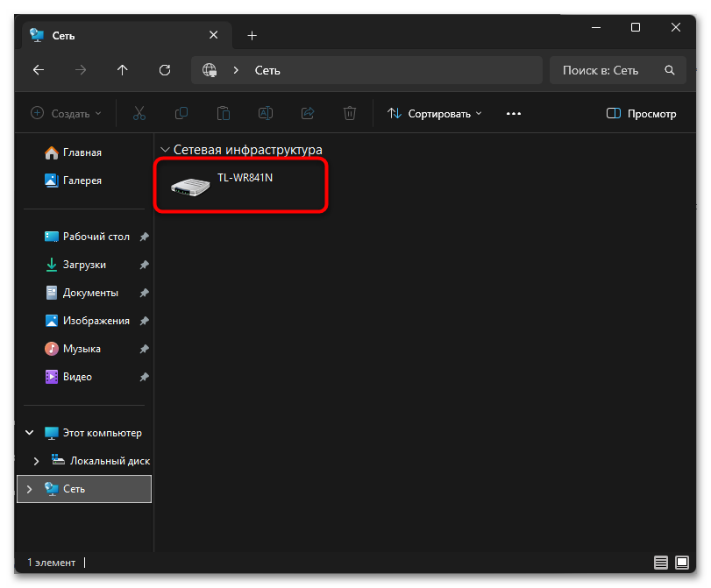Go up one folder level
Image resolution: width=711 pixels, height=588 pixels.
click(x=123, y=70)
